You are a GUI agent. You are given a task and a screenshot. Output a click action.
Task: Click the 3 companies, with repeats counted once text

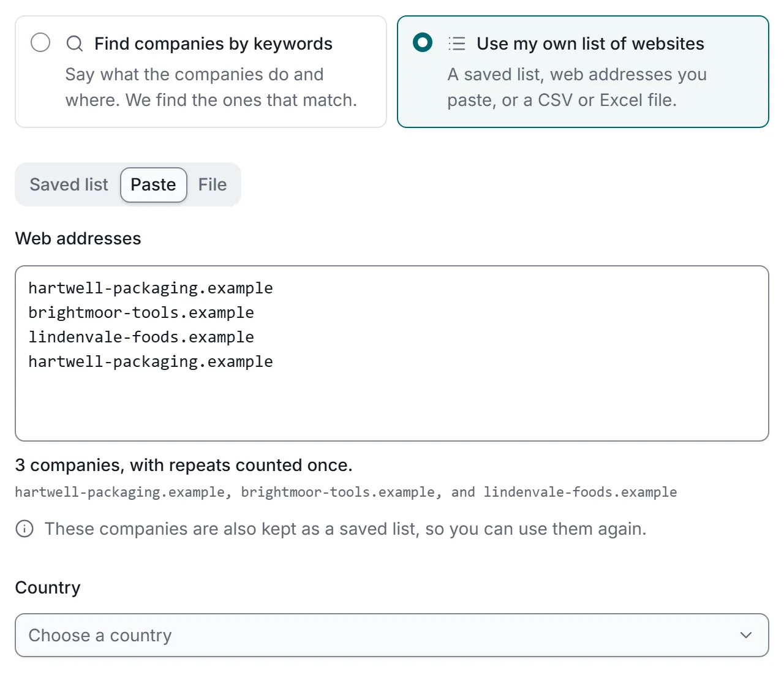tap(184, 465)
